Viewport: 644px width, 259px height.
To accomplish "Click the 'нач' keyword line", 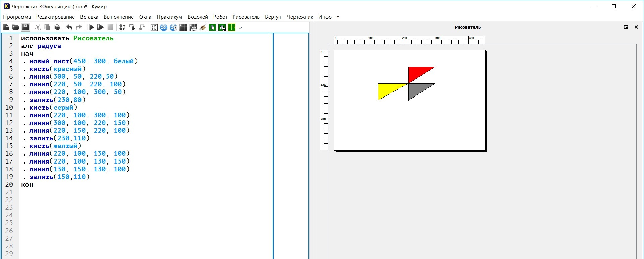I will point(27,54).
